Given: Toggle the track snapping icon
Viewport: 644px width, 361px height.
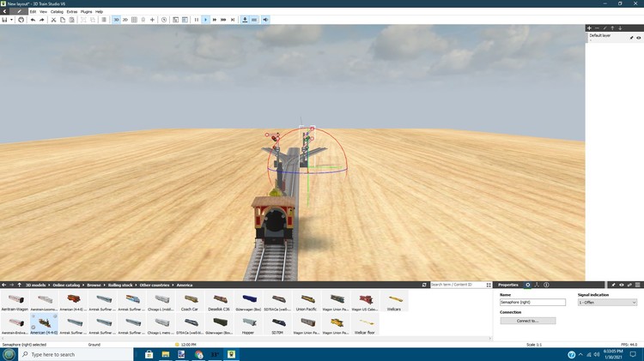Looking at the screenshot, I should point(254,20).
